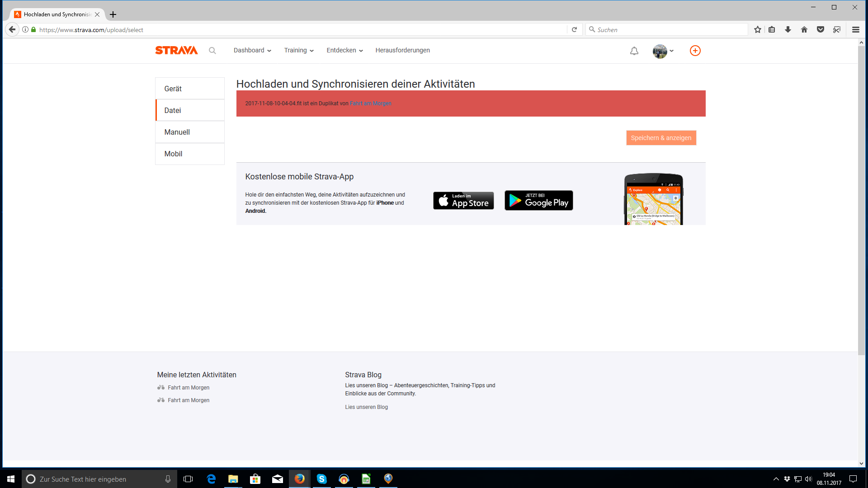Click the Cortana search field
Viewport: 868px width, 488px height.
pos(99,479)
